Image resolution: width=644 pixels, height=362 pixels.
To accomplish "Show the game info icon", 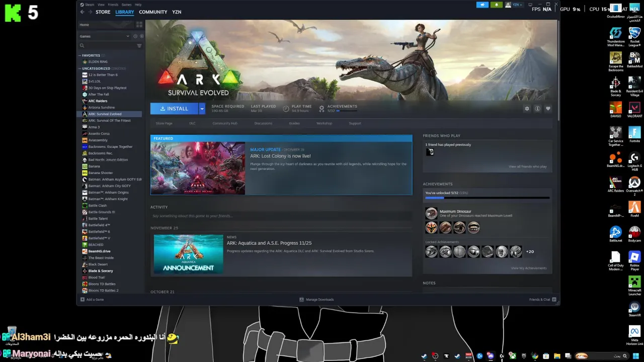I will [537, 109].
